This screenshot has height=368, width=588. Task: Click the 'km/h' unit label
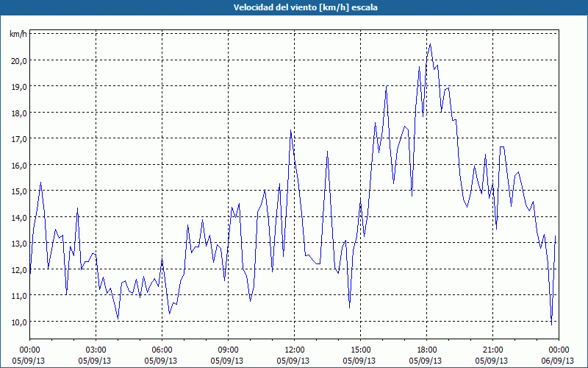[x=18, y=34]
